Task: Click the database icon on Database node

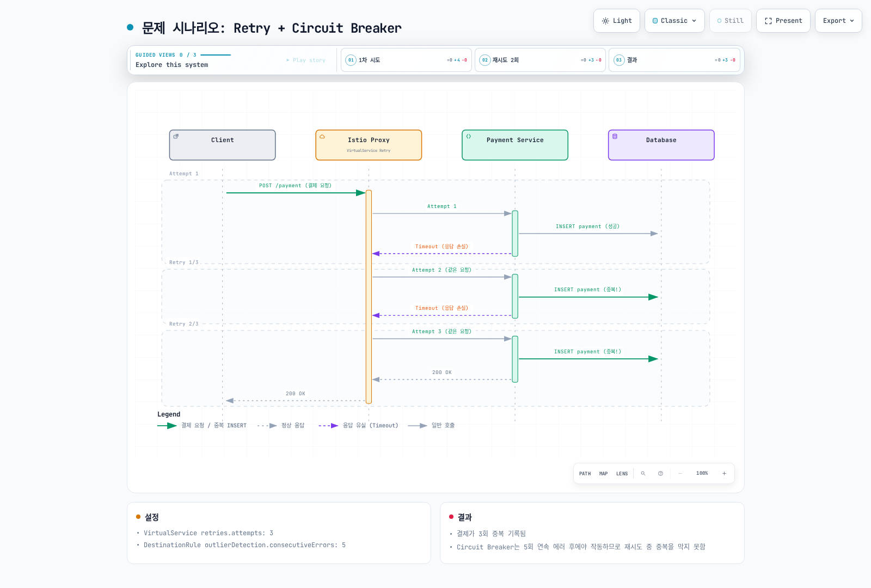Action: (615, 137)
